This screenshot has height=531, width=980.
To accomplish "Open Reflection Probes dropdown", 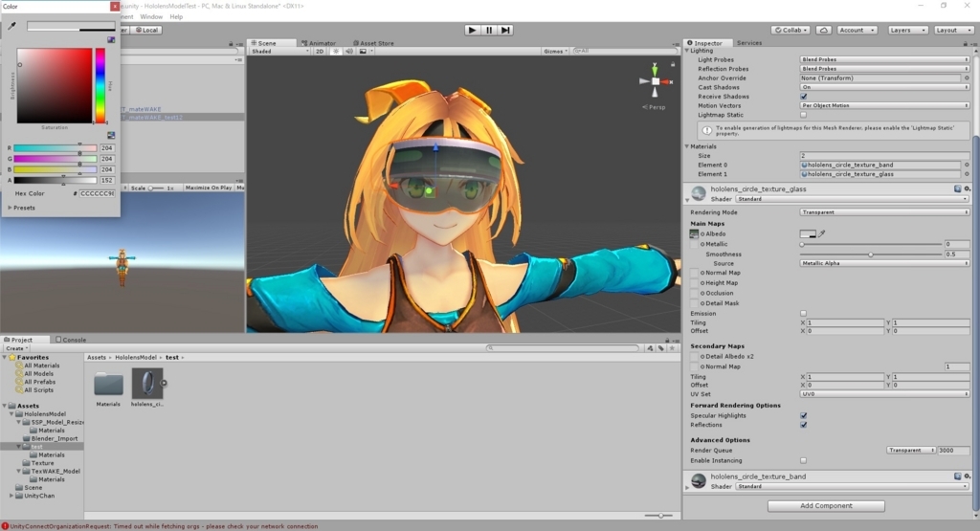I will [884, 69].
